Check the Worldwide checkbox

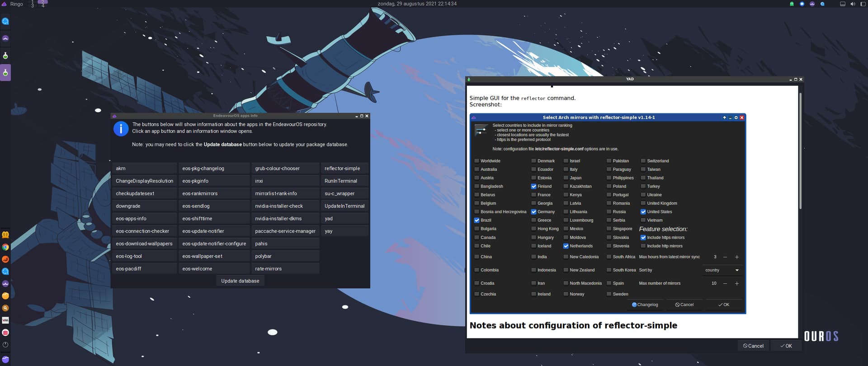[476, 161]
